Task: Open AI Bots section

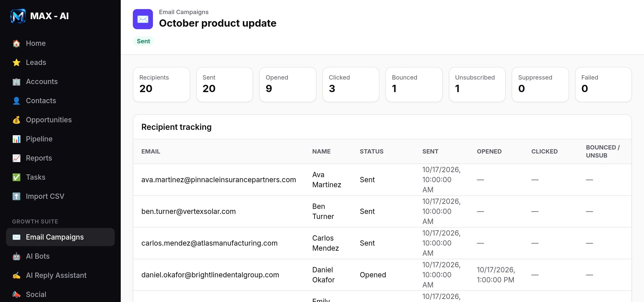Action: [60, 256]
